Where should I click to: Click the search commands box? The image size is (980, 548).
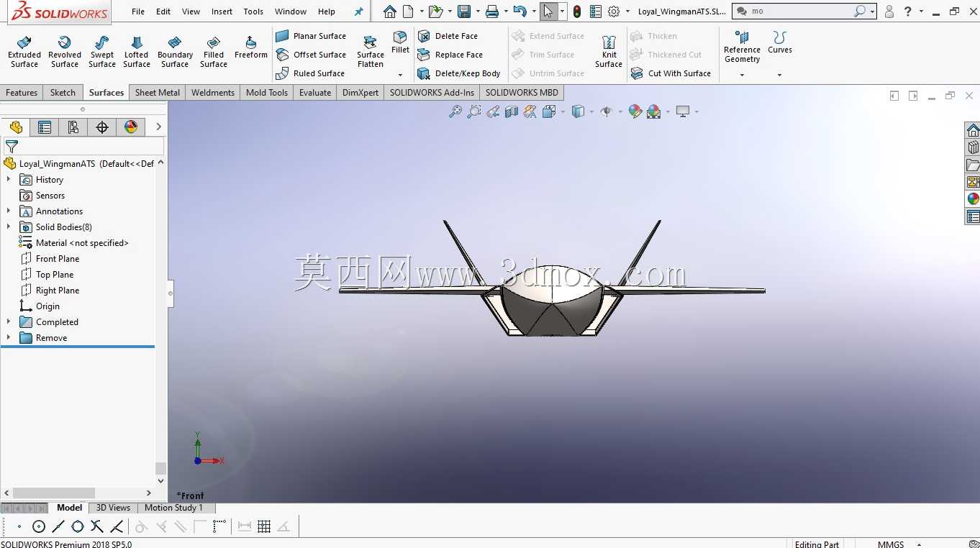(804, 12)
